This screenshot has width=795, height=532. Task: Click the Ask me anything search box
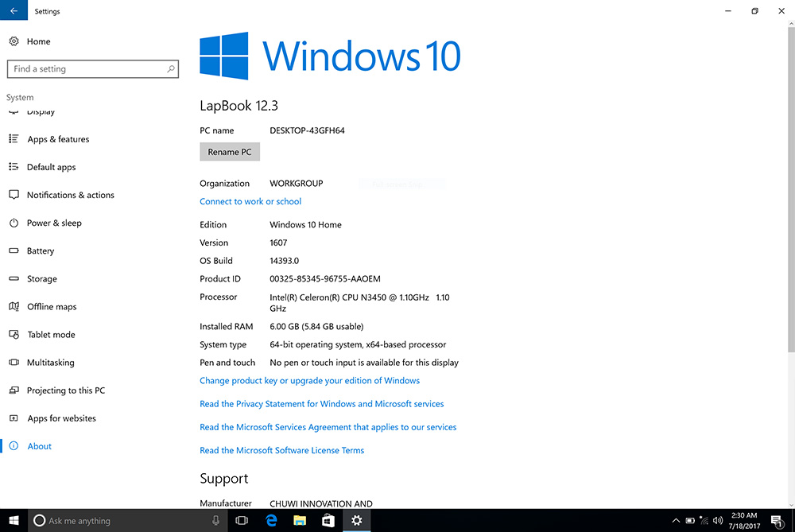tap(126, 520)
